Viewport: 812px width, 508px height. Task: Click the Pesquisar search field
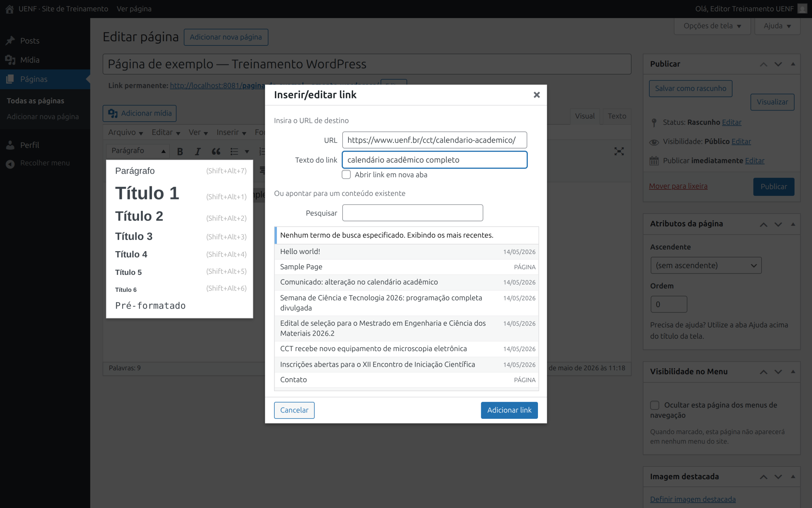tap(412, 213)
